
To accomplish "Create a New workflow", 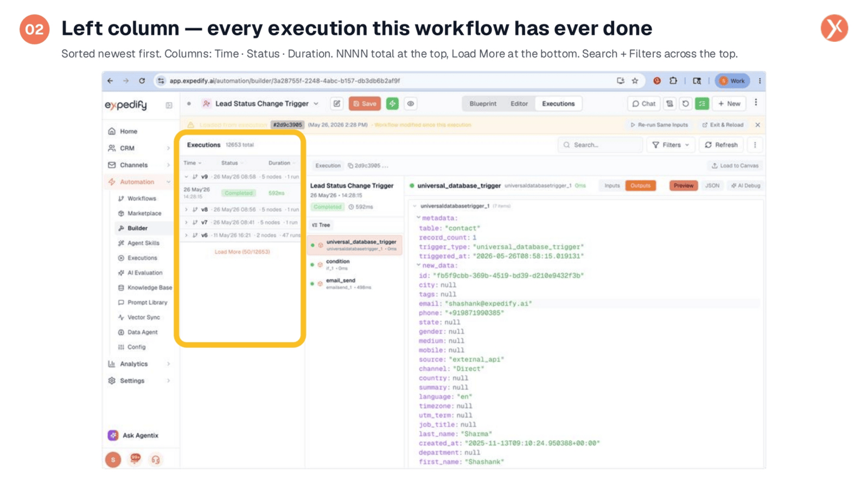I will pyautogui.click(x=729, y=104).
